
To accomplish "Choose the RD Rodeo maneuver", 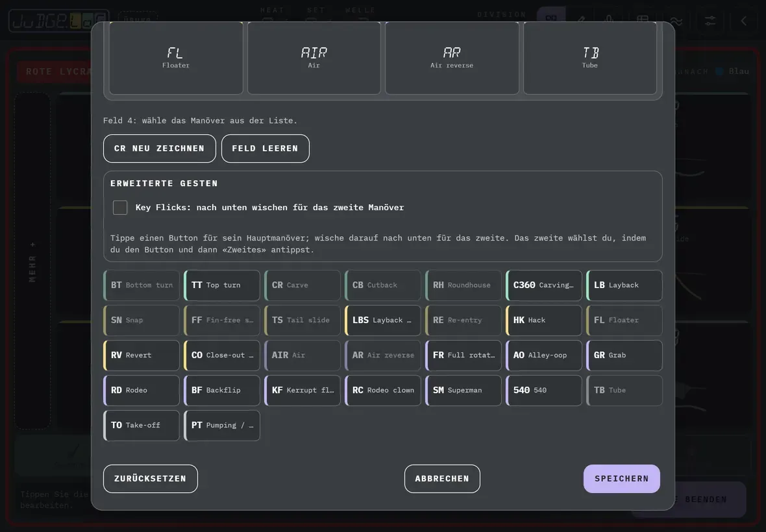I will click(142, 391).
